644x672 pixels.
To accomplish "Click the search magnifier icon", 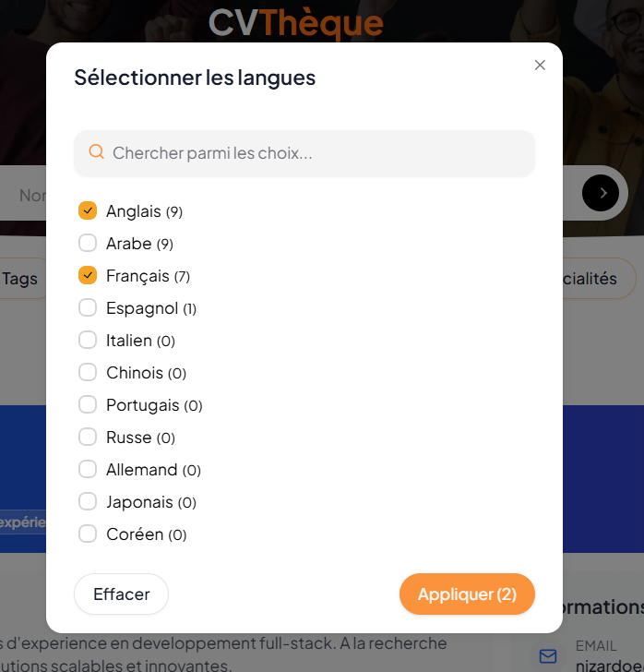I will (x=96, y=152).
